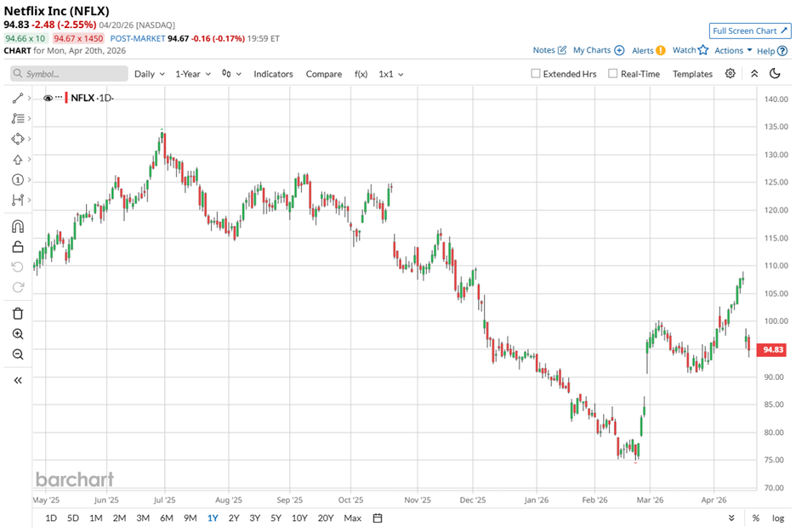Select the Max time range
The height and width of the screenshot is (532, 796).
(352, 518)
